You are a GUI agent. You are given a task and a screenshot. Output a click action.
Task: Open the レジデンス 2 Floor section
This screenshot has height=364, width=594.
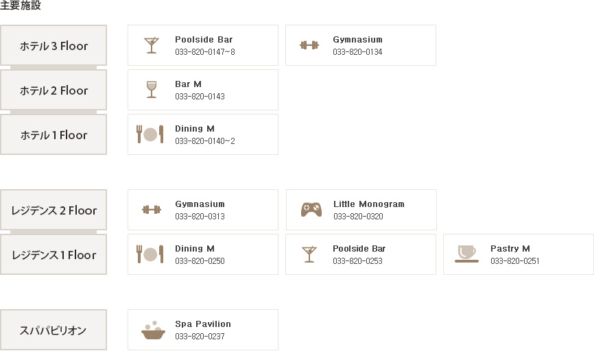pos(54,210)
